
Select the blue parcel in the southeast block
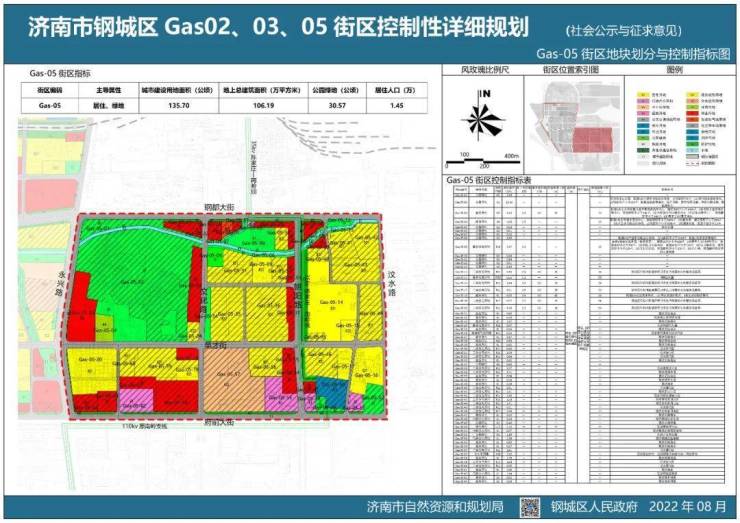(x=332, y=392)
